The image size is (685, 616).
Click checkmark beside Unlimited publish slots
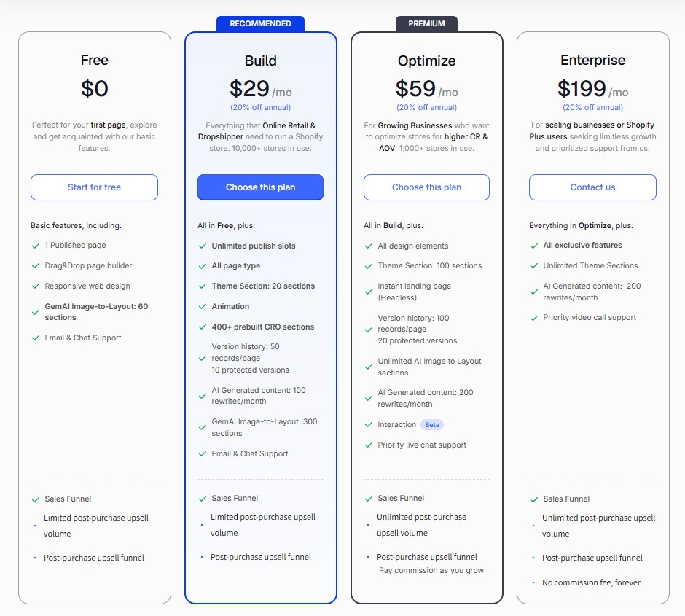coord(203,246)
